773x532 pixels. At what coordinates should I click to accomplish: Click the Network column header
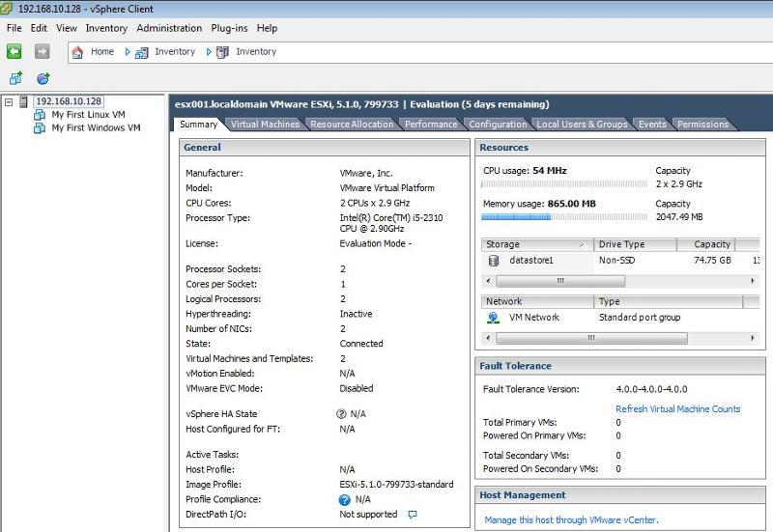coord(537,301)
